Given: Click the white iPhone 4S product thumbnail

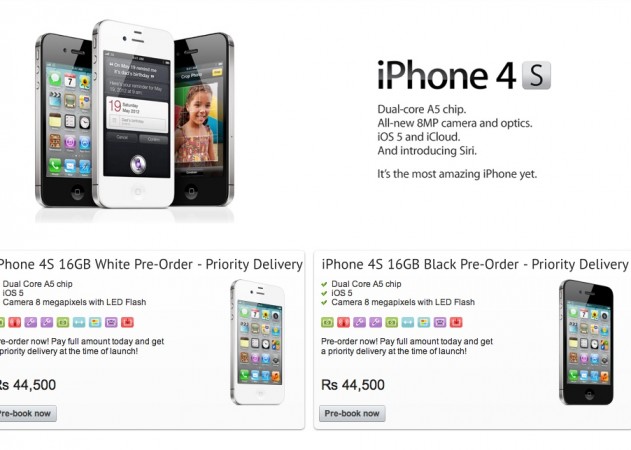Looking at the screenshot, I should [x=258, y=342].
